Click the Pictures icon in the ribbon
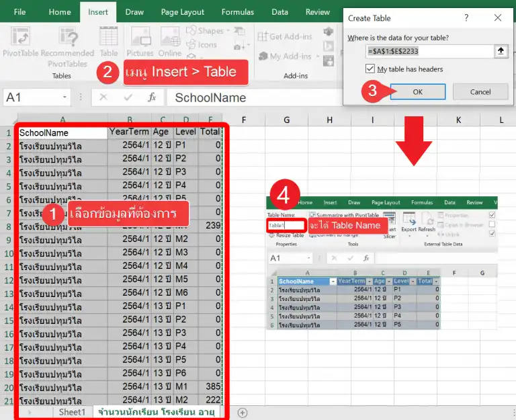The width and height of the screenshot is (516, 420). 140,42
